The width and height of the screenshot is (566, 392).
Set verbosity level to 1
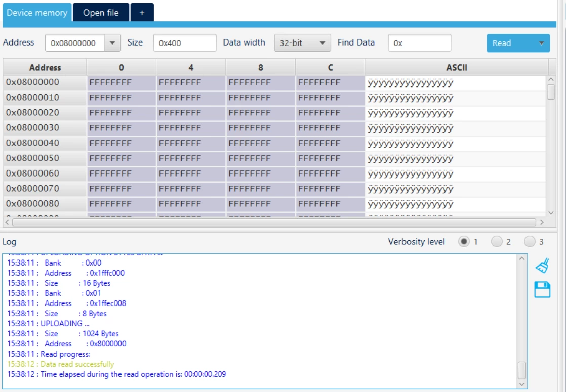[464, 242]
